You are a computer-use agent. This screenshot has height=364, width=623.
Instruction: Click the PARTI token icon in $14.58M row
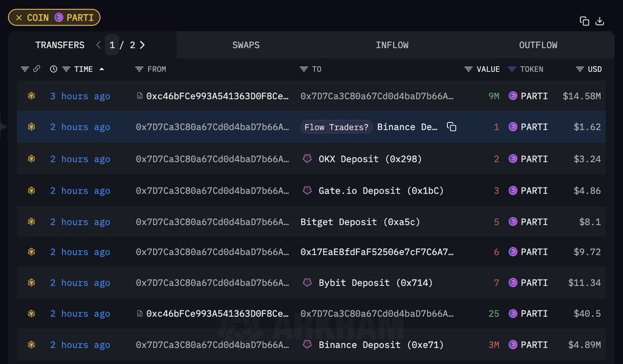[513, 96]
